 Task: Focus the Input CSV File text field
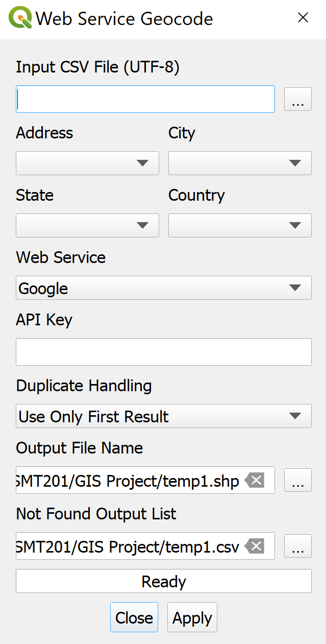pos(145,100)
